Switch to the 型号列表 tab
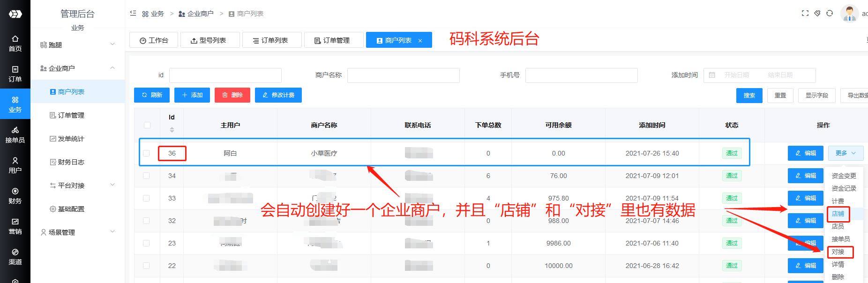The height and width of the screenshot is (283, 868). (x=210, y=40)
